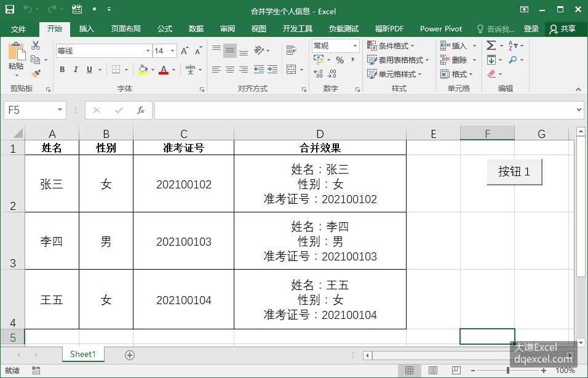Click increase decimal icon

coord(318,74)
